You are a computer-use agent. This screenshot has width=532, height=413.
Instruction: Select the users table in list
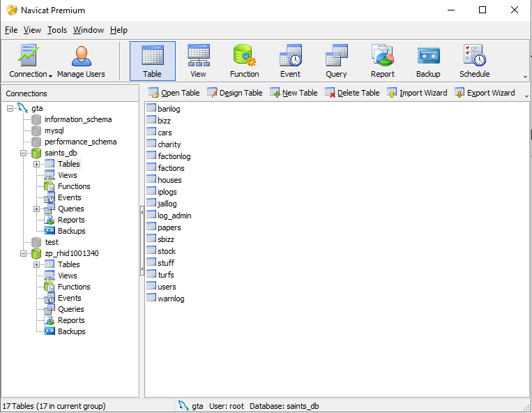(167, 287)
